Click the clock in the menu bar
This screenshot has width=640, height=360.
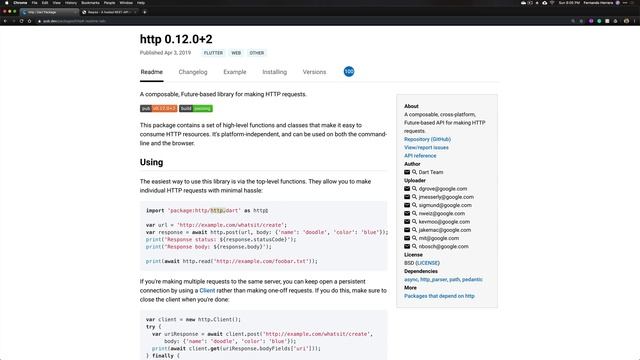click(x=569, y=2)
